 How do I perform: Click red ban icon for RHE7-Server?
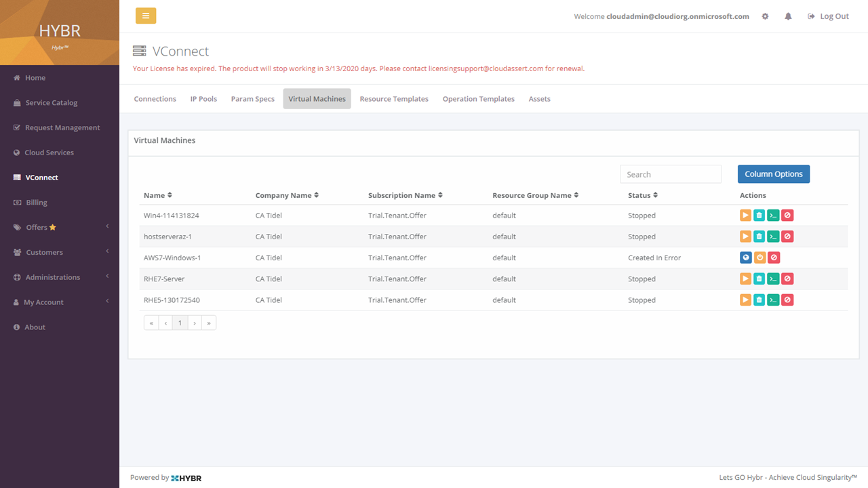pyautogui.click(x=787, y=279)
